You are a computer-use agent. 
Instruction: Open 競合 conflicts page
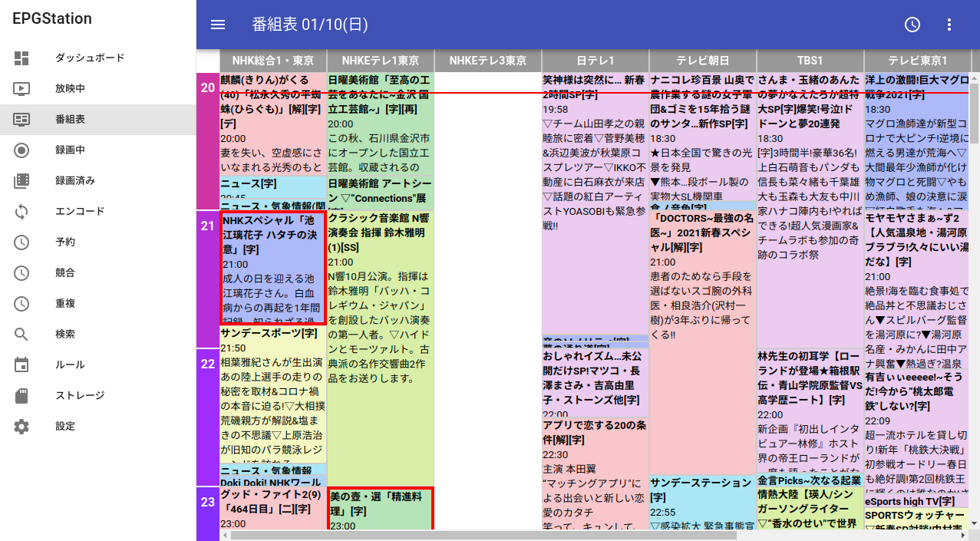pos(98,272)
